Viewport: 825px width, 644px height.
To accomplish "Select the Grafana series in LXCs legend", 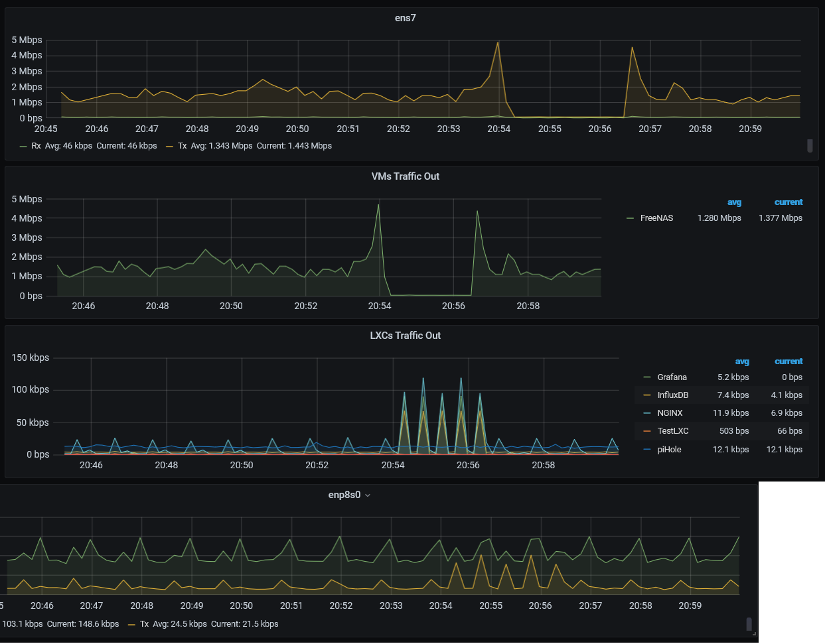I will click(x=672, y=377).
